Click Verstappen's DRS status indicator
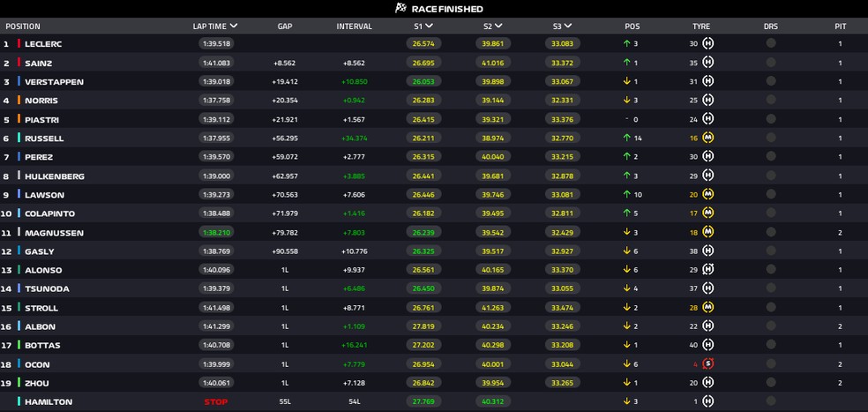This screenshot has width=868, height=412. pos(771,81)
